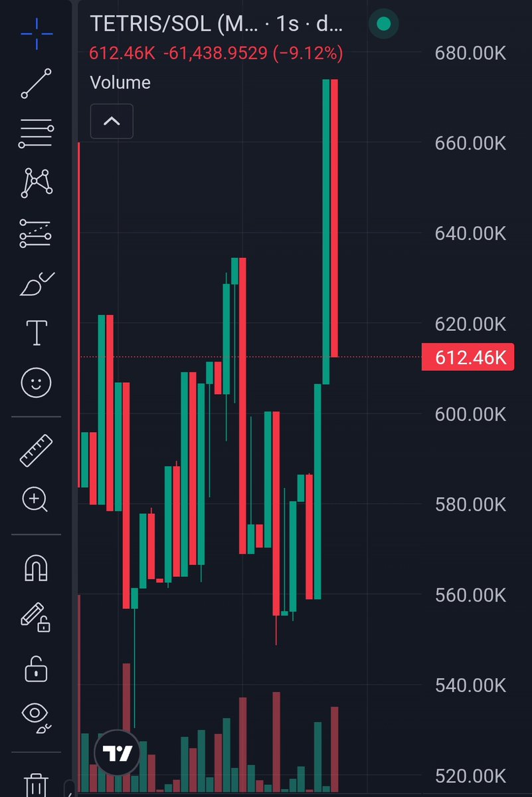Open the emoji icons tool
Screen dimensions: 532x797
pyautogui.click(x=36, y=383)
